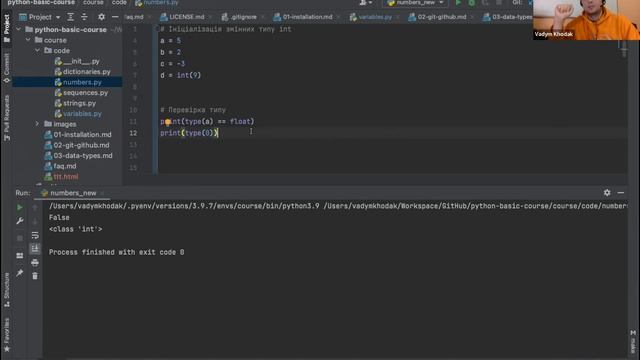Click the Stop process icon in Run panel

point(20,238)
